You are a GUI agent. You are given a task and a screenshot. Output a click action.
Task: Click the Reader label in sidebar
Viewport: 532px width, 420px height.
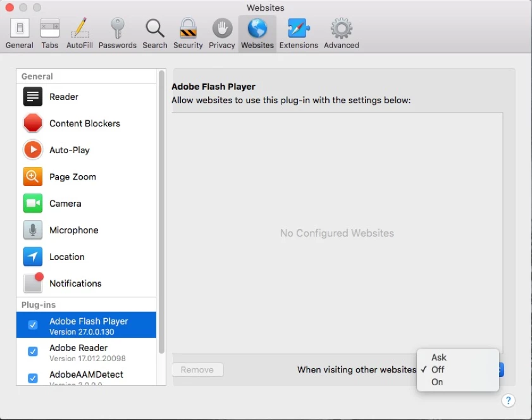point(64,97)
